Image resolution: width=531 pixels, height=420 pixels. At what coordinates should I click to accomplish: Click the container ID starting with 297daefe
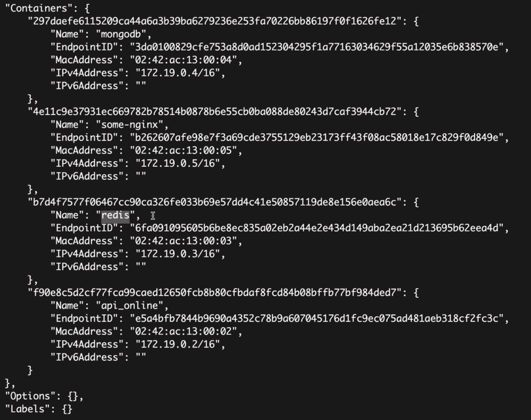coord(215,21)
